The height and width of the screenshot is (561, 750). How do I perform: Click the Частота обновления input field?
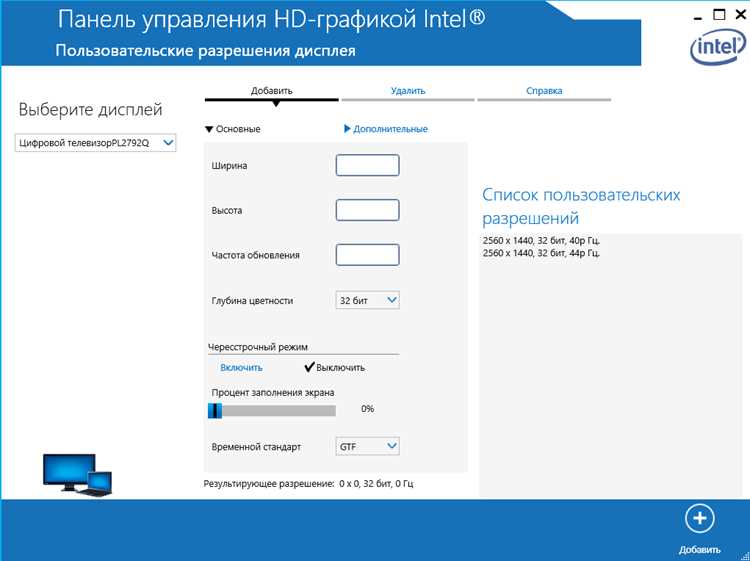(367, 255)
